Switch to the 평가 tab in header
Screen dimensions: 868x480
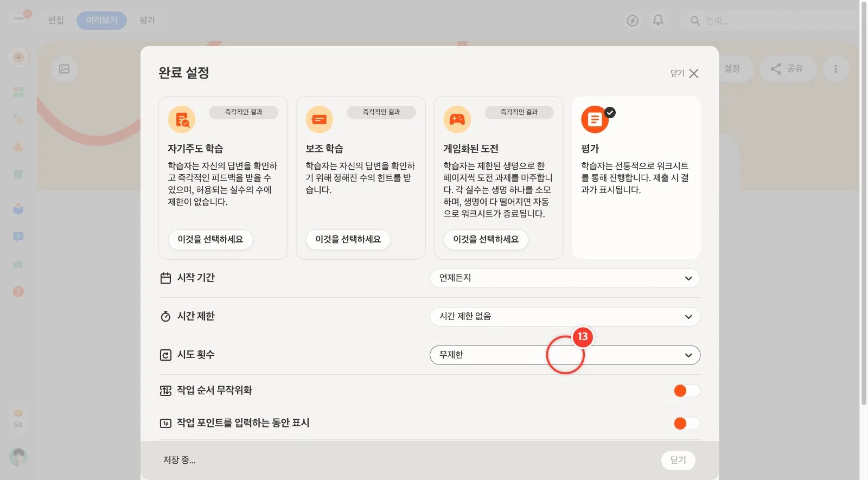coord(147,21)
